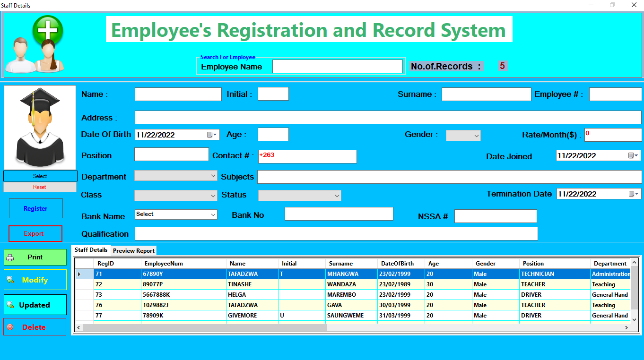Click the Position input field

click(172, 154)
